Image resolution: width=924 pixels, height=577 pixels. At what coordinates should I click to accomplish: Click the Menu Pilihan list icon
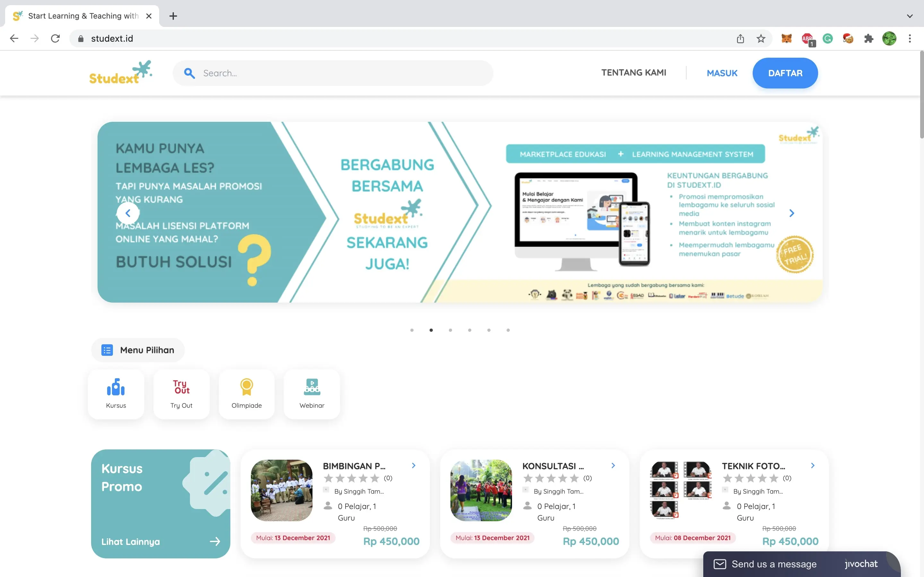pos(107,349)
